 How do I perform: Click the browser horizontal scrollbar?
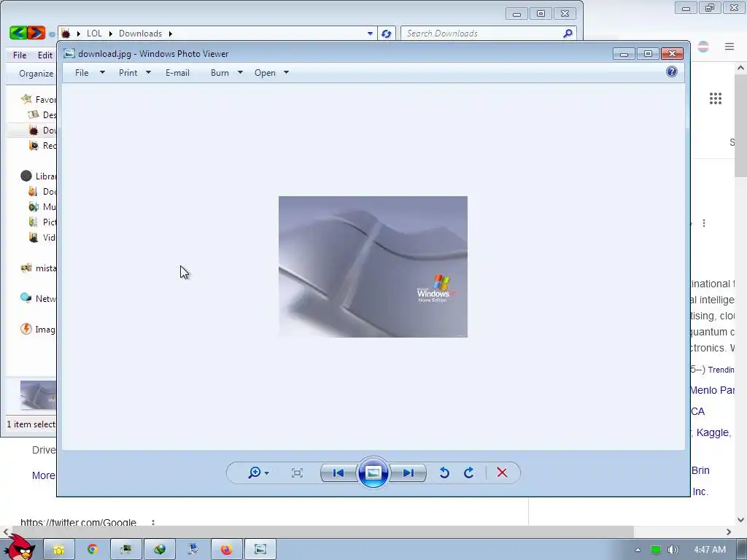tap(322, 532)
